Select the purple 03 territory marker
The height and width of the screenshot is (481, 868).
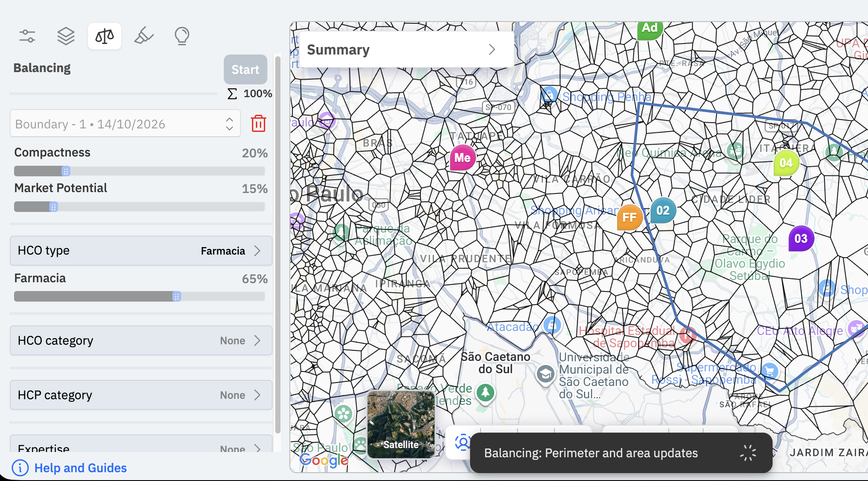(x=801, y=238)
